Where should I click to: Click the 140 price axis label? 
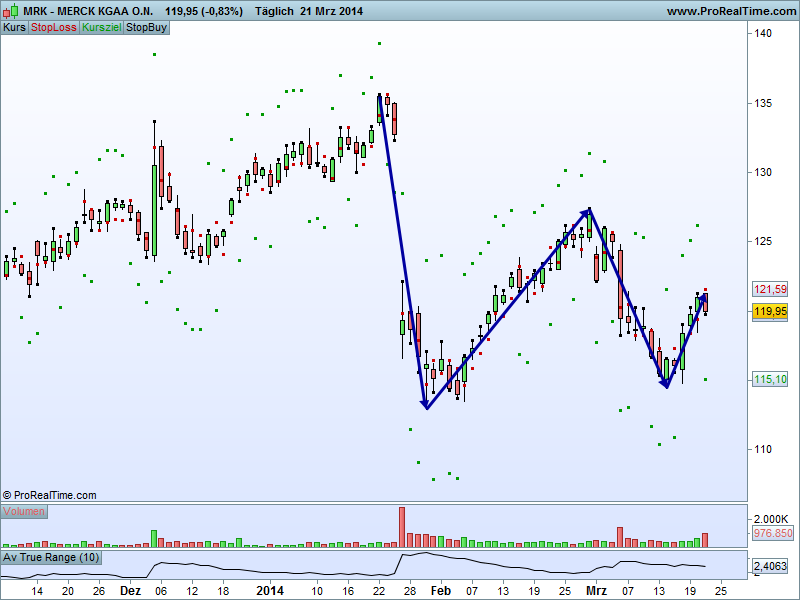point(763,33)
